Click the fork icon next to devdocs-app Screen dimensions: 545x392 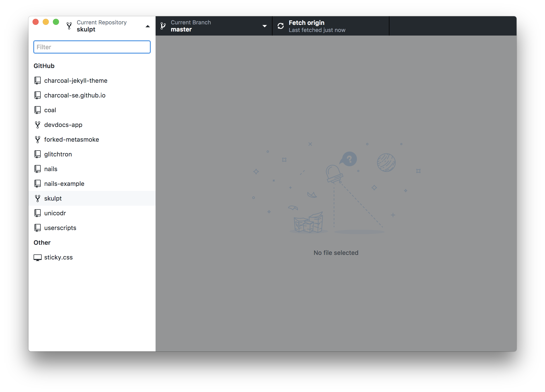38,125
